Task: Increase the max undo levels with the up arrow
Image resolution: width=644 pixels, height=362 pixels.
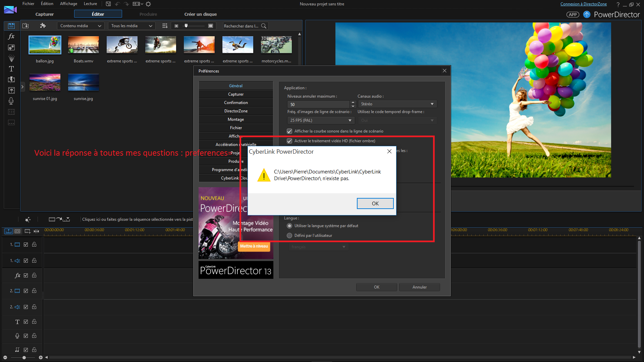Action: click(x=353, y=102)
